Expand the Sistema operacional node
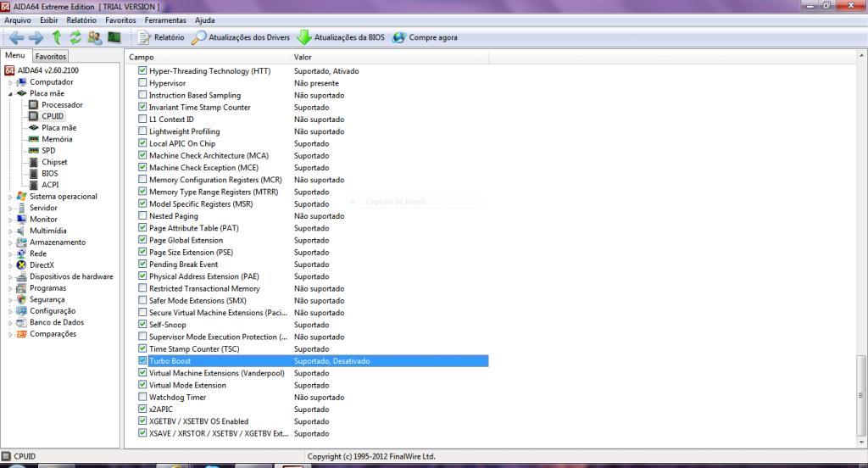This screenshot has height=468, width=868. point(10,197)
